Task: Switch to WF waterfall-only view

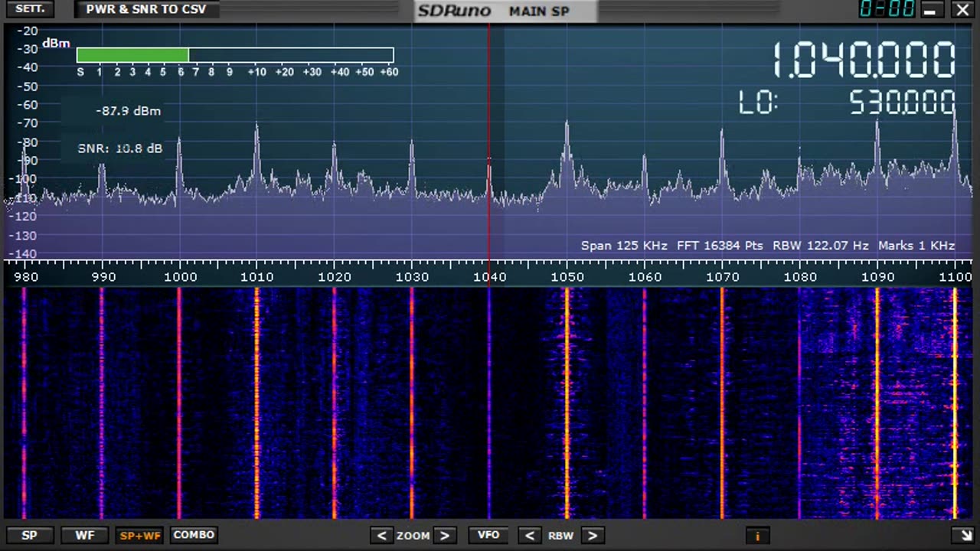Action: coord(84,536)
